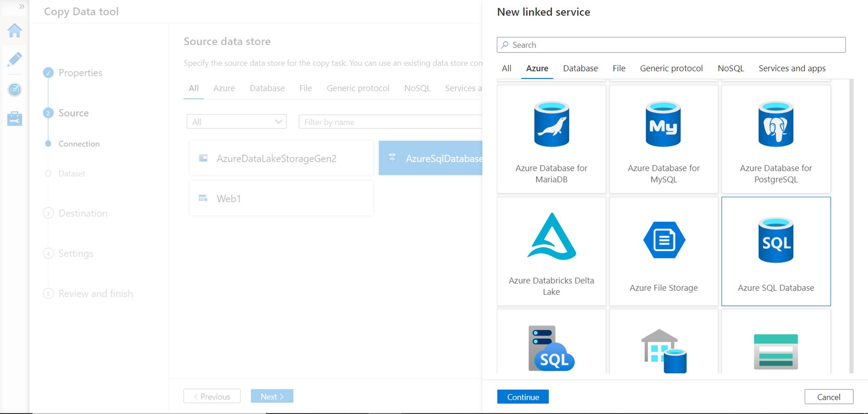The height and width of the screenshot is (414, 868).
Task: Select the Azure Database for PostgreSQL icon
Action: [x=776, y=124]
